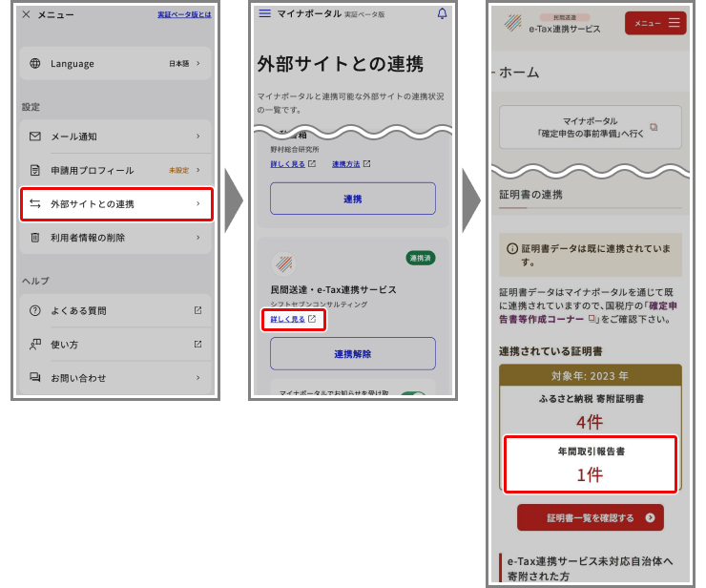
Task: Click info icon in 証明書データ notice
Action: coord(512,249)
